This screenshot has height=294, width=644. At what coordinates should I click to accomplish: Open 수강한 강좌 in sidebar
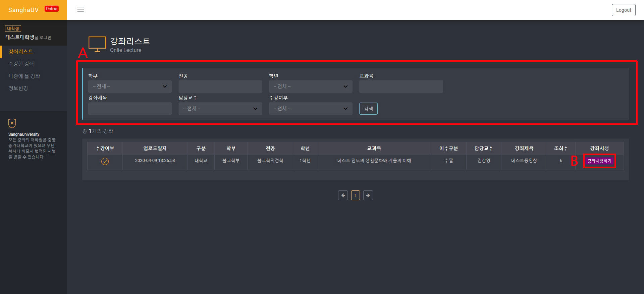[21, 64]
